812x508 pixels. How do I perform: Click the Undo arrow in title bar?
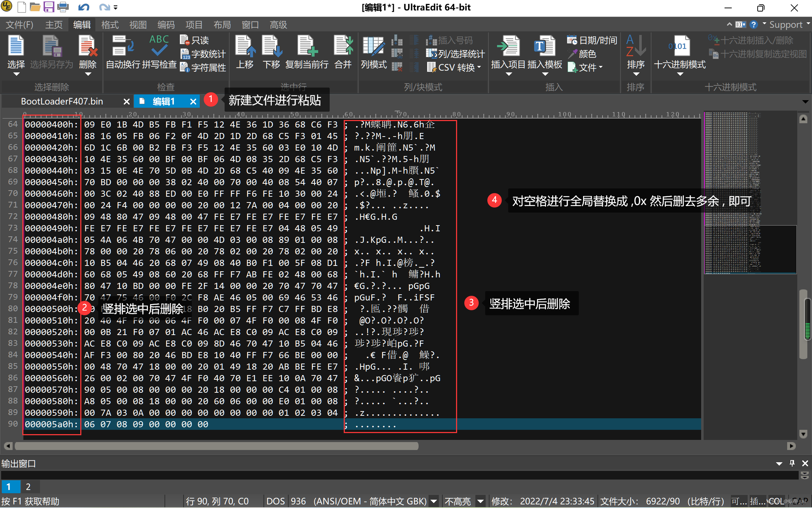pyautogui.click(x=84, y=7)
